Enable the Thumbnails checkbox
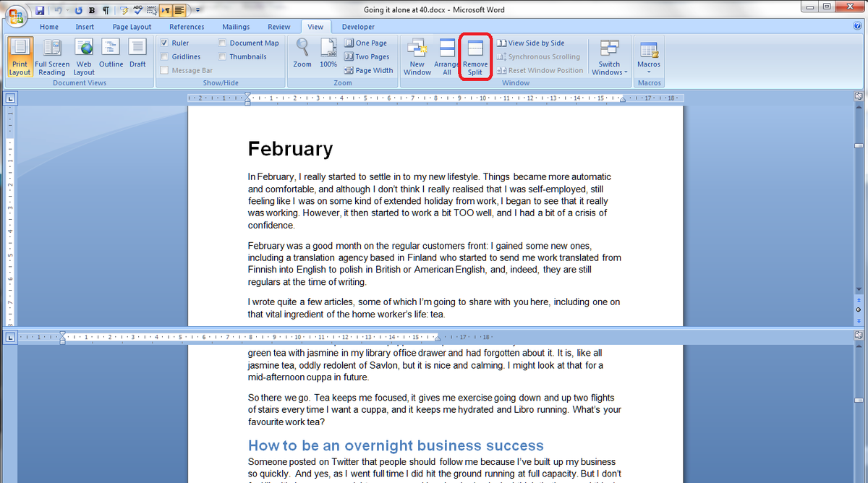 (x=223, y=57)
